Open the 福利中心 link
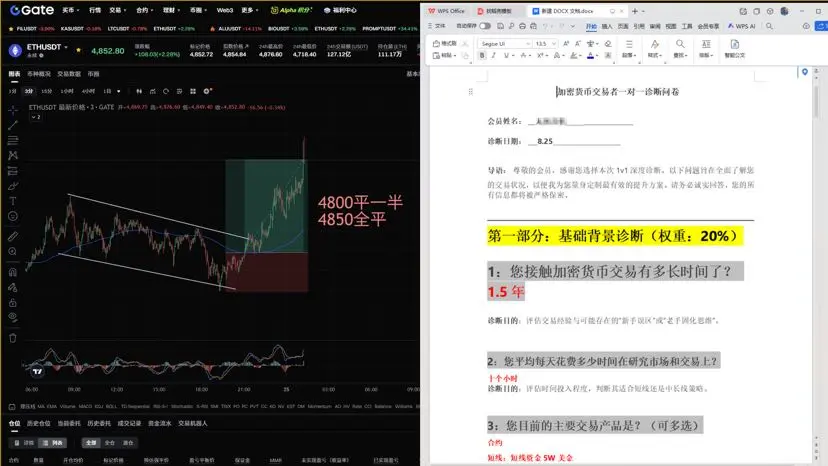The width and height of the screenshot is (828, 466). click(341, 10)
